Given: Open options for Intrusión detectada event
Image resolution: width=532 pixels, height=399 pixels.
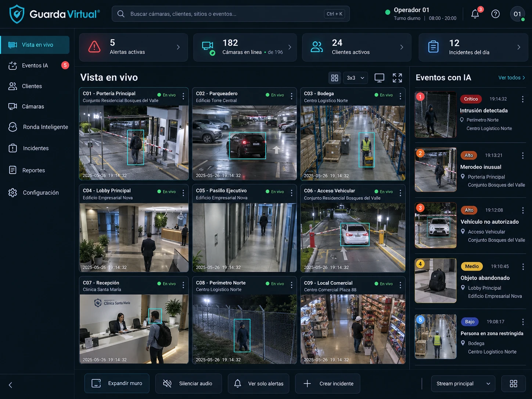Looking at the screenshot, I should point(522,99).
